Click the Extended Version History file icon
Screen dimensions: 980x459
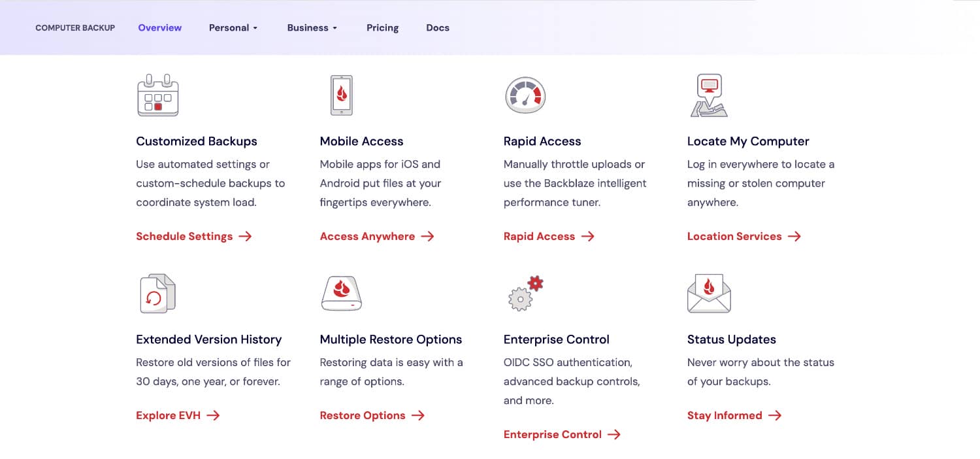click(x=157, y=294)
